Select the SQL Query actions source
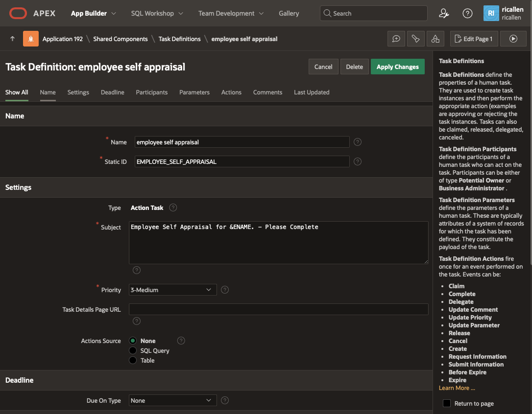This screenshot has width=532, height=414. (x=133, y=350)
